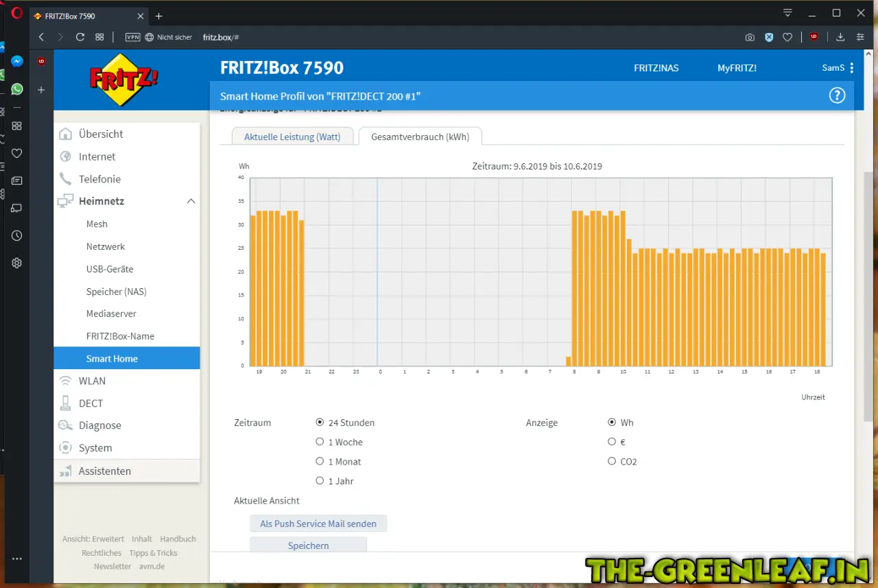878x588 pixels.
Task: Open Messenger in the Opera sidebar
Action: [x=17, y=61]
